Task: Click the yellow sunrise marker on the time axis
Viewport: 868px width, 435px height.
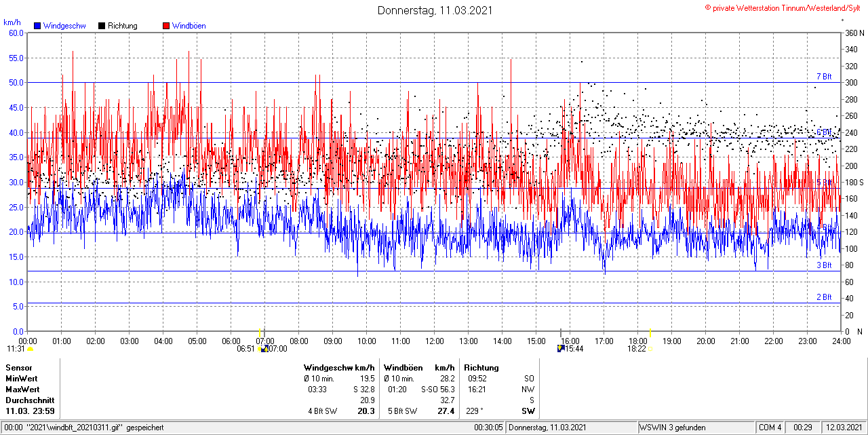Action: tap(259, 332)
